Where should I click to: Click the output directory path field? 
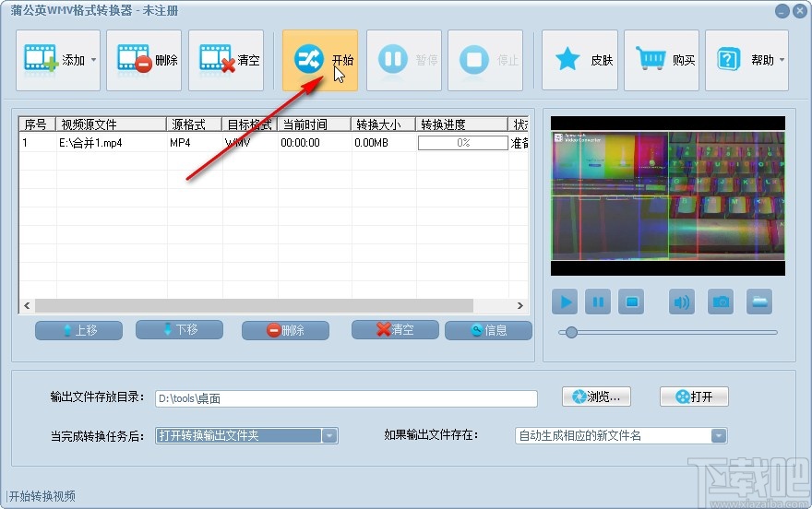[346, 398]
